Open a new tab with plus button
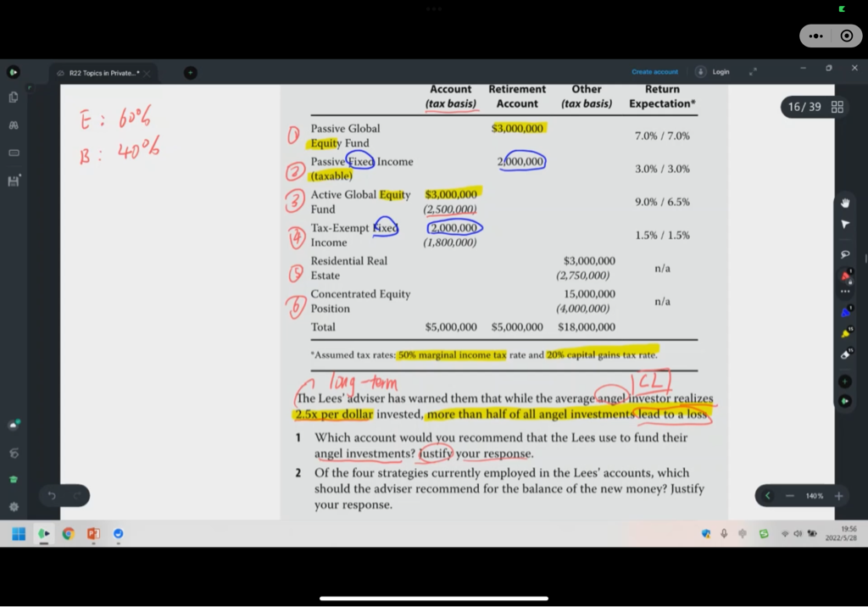The image size is (868, 607). pyautogui.click(x=190, y=73)
